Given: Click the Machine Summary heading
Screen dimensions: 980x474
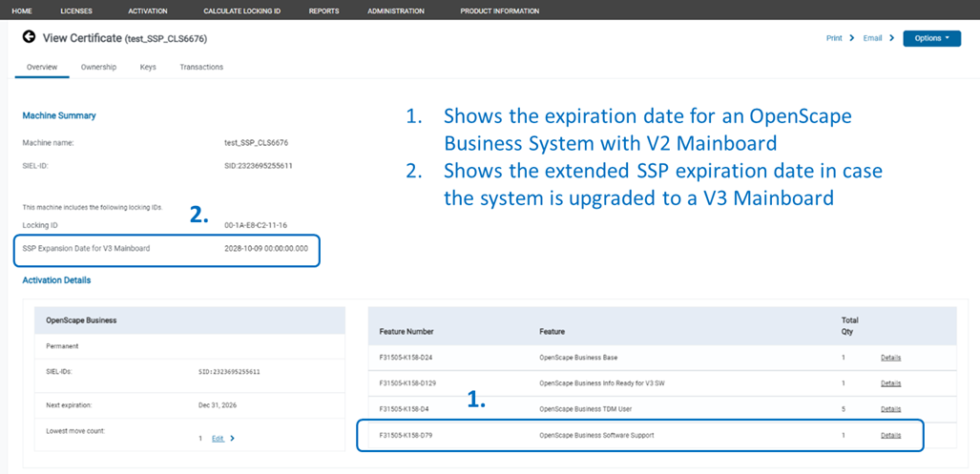Looking at the screenshot, I should coord(59,115).
